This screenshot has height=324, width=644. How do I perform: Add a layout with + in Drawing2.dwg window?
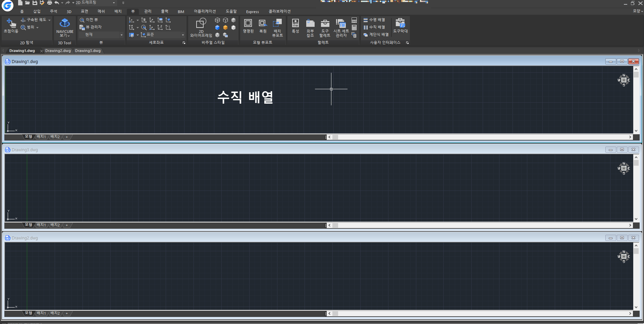pos(67,313)
